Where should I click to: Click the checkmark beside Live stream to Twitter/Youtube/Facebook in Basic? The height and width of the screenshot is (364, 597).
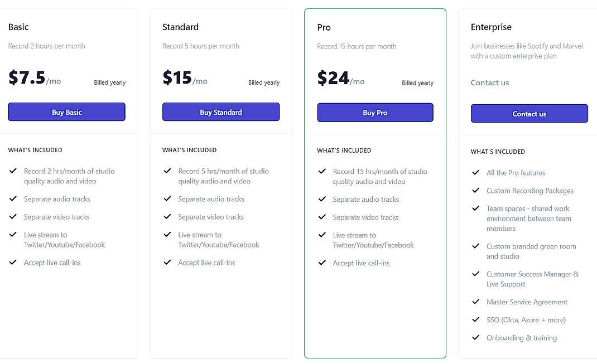pos(13,235)
